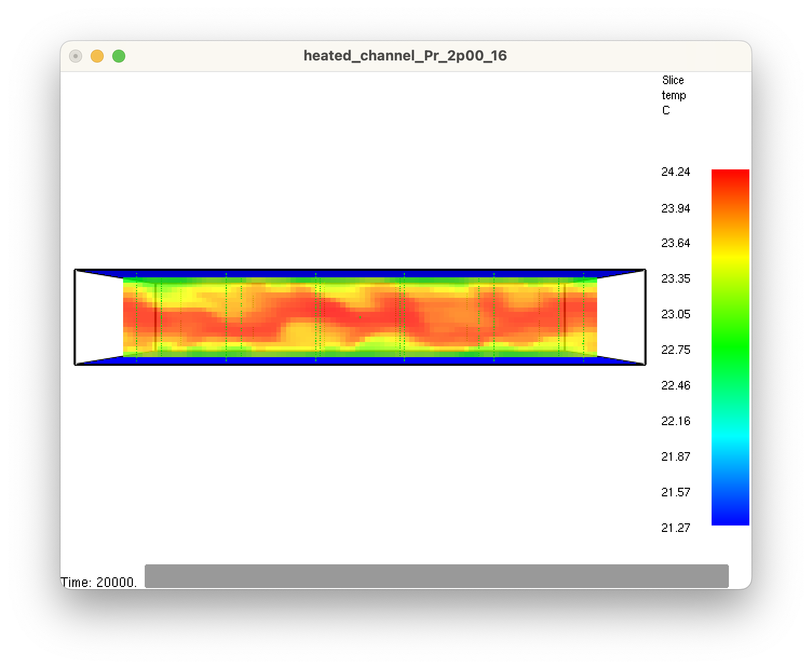This screenshot has width=812, height=669.
Task: Click the blue bottom of the colorbar
Action: tap(730, 515)
